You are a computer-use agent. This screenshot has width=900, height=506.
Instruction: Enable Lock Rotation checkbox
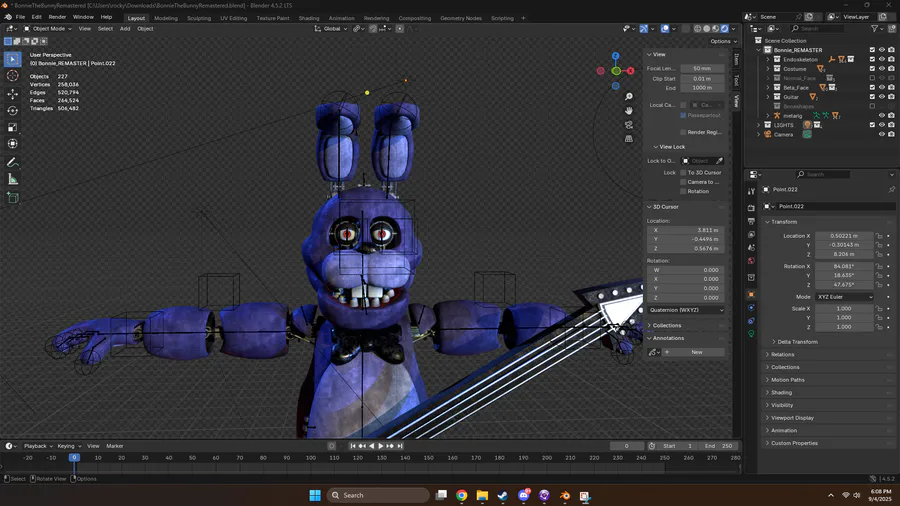point(683,191)
